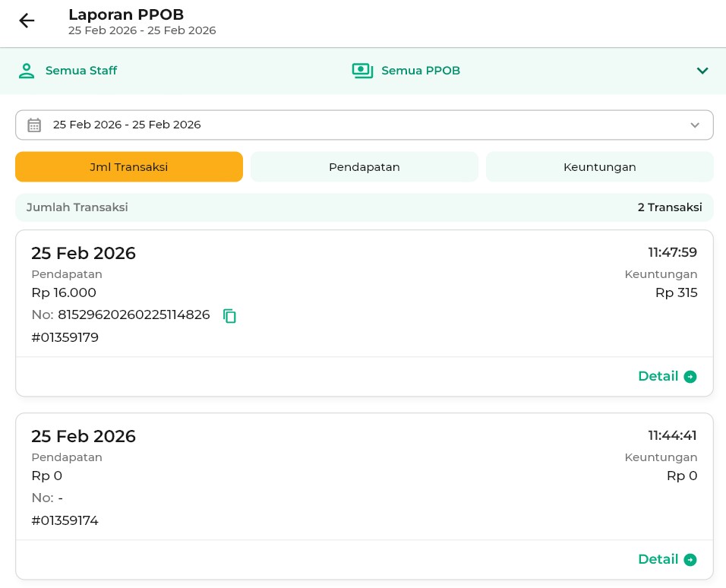
Task: Open Detail for transaction #01359174
Action: point(658,559)
